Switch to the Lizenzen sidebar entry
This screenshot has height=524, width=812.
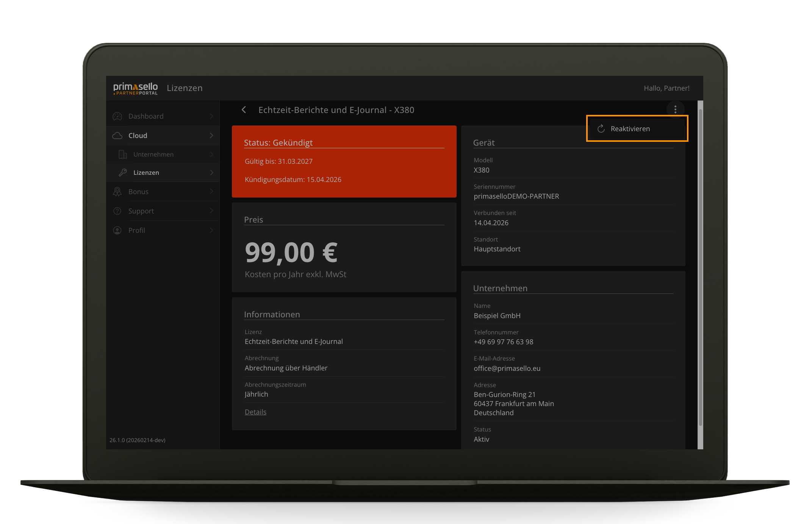(x=146, y=173)
